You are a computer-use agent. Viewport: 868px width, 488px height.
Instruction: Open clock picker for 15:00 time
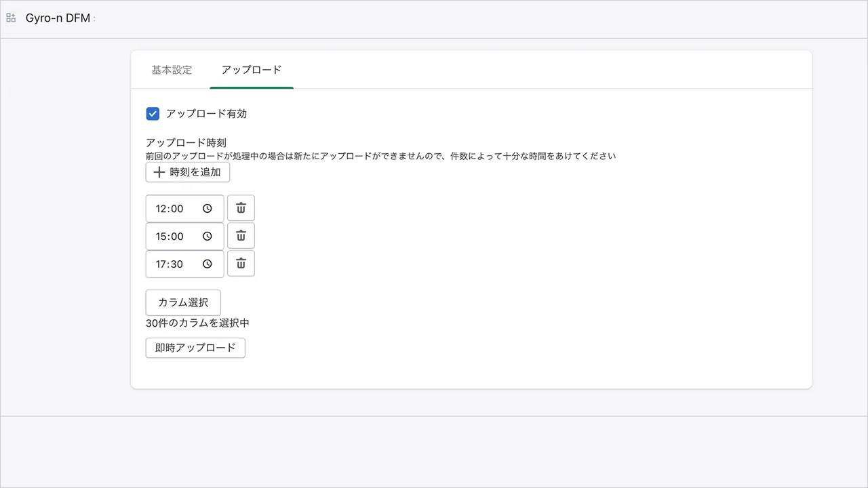pos(208,237)
